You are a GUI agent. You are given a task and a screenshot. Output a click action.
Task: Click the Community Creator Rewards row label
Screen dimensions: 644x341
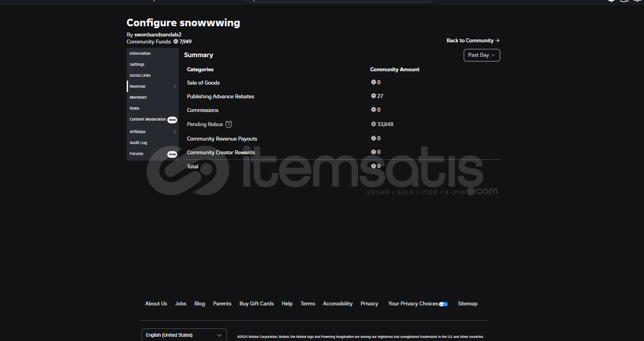221,152
